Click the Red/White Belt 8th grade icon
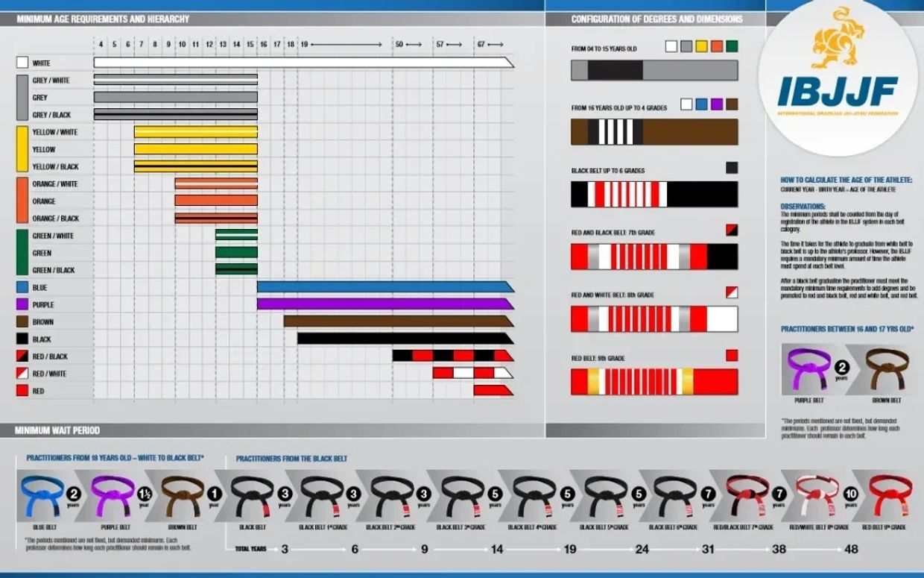Image resolution: width=924 pixels, height=578 pixels. pos(818,496)
